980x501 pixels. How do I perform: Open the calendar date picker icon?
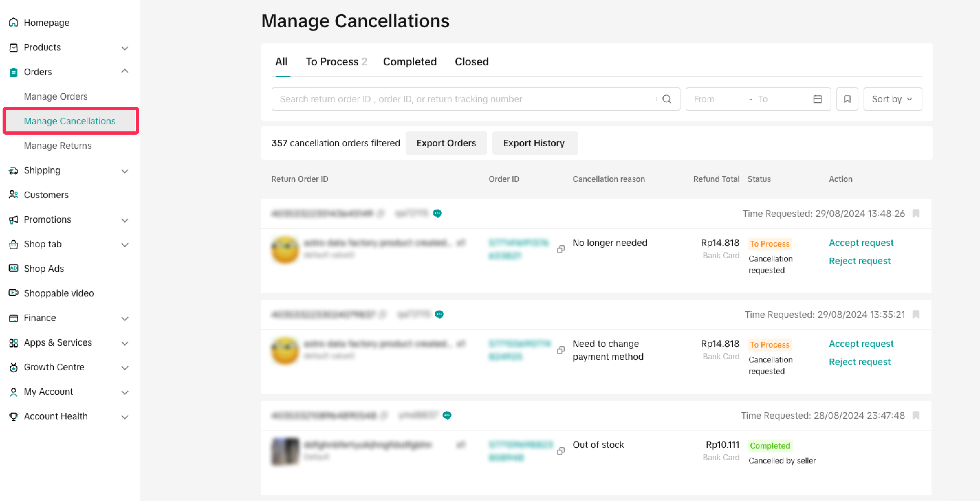817,99
